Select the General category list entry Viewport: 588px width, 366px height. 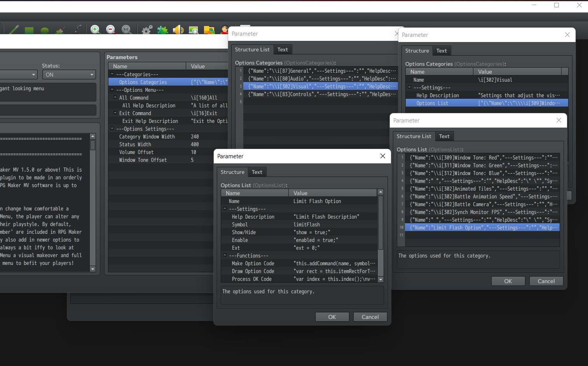click(321, 71)
